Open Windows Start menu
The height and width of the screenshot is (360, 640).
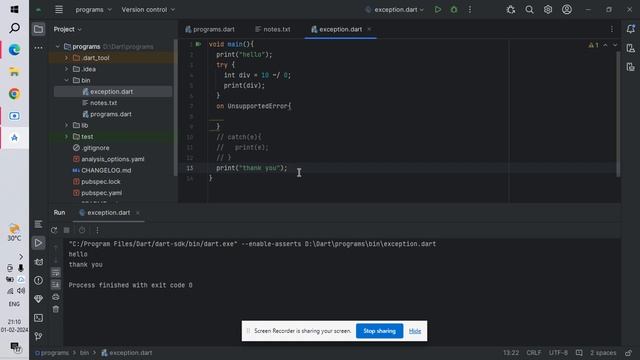pos(14,9)
